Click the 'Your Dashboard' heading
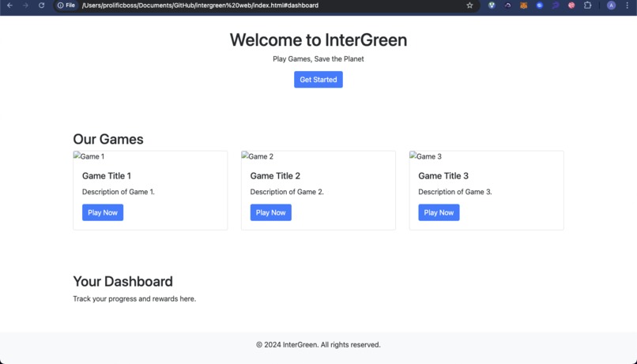 point(122,282)
